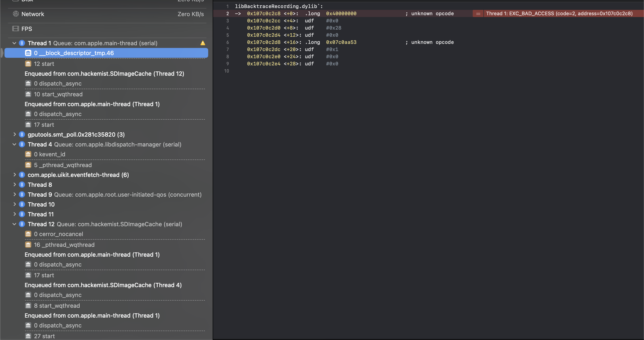This screenshot has height=340, width=644.
Task: Click the FPS panel icon
Action: click(15, 28)
